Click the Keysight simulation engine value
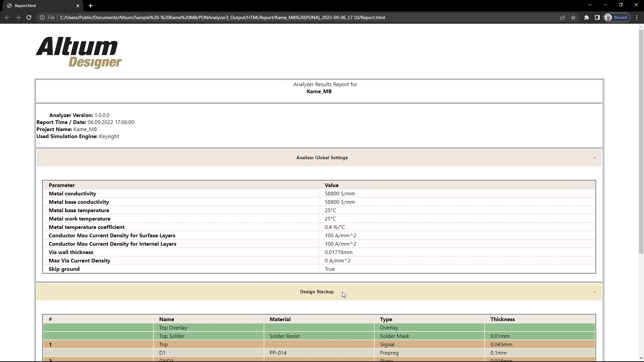This screenshot has width=644, height=362. coord(109,136)
